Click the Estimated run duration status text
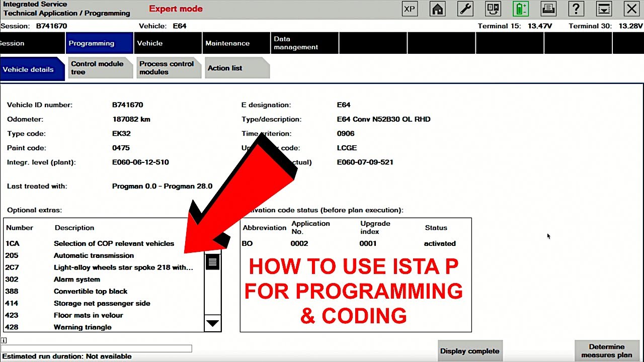644x362 pixels. click(x=67, y=356)
